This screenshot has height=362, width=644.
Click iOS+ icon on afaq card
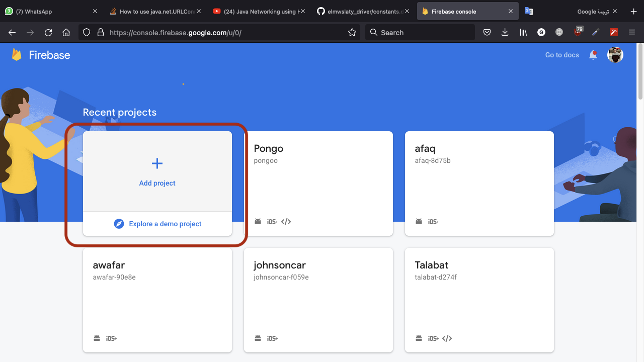(433, 222)
